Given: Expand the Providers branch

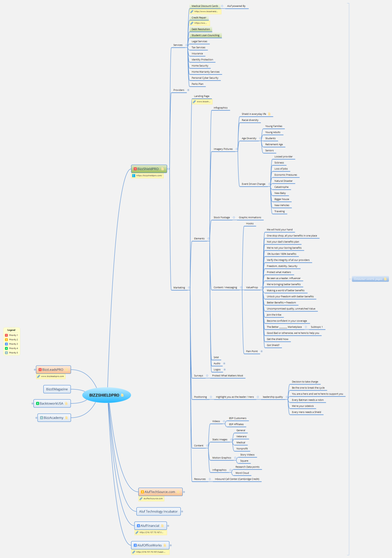Looking at the screenshot, I should pos(188,90).
